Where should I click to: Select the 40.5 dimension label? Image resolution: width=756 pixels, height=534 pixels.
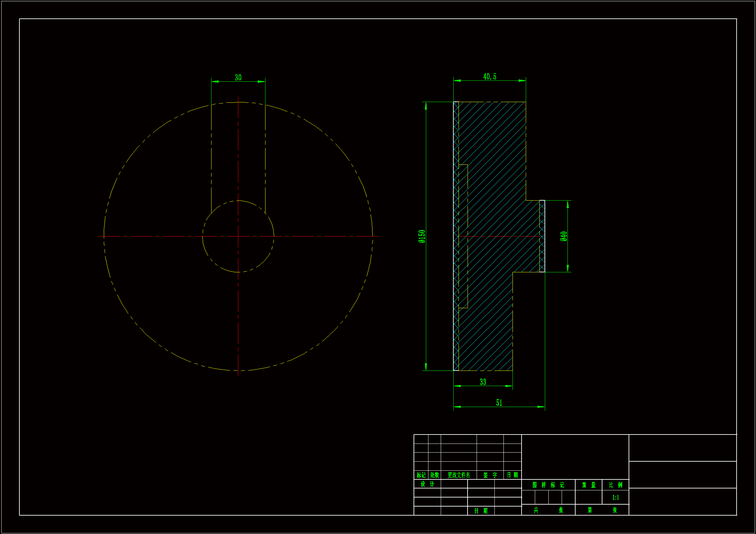pyautogui.click(x=489, y=77)
